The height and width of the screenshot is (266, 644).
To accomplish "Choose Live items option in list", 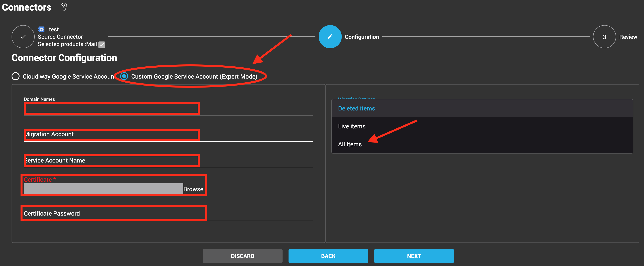I will (x=351, y=126).
